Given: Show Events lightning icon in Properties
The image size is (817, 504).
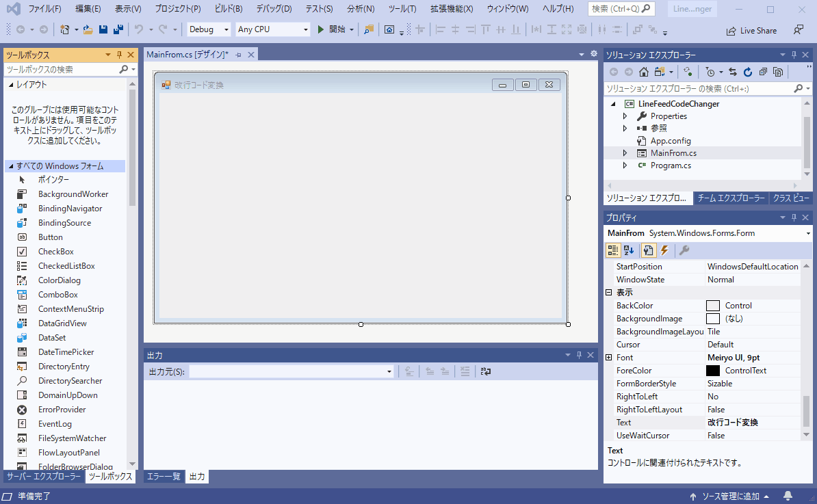Looking at the screenshot, I should tap(664, 250).
